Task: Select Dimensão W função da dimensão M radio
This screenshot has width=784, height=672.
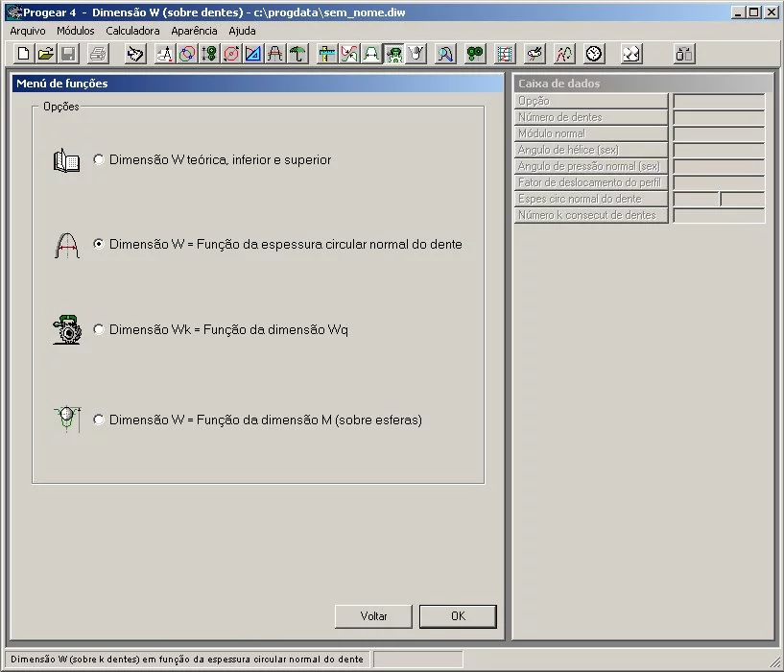Action: [x=99, y=420]
